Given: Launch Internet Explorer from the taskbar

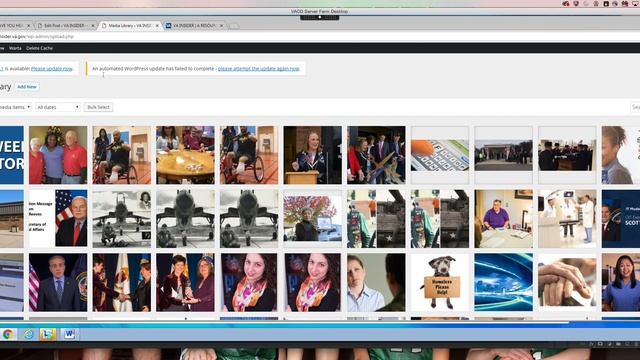Looking at the screenshot, I should coord(29,334).
